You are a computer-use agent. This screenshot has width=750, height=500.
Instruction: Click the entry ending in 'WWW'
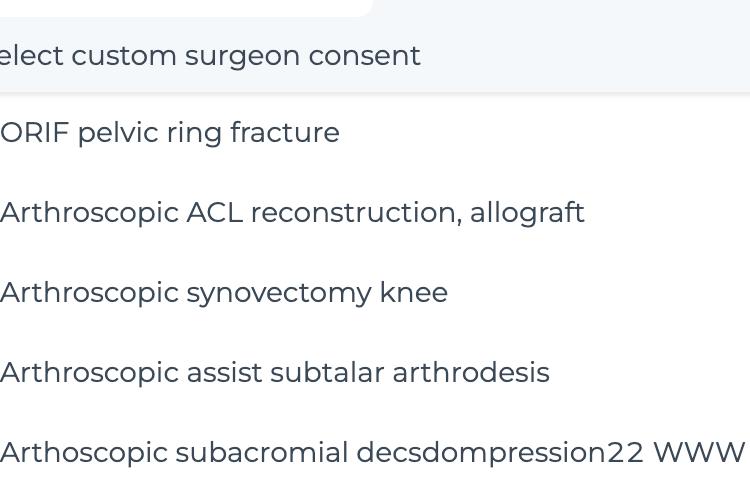click(375, 452)
